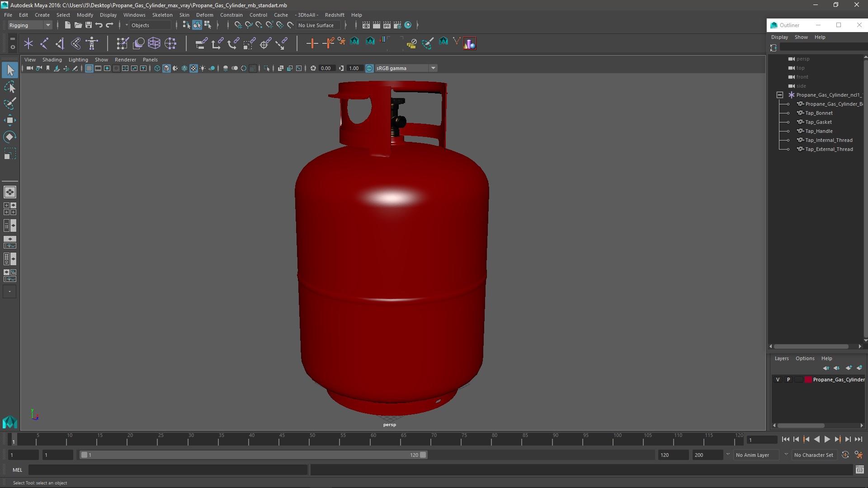Go to the start of playback range
This screenshot has width=868, height=488.
coord(786,439)
